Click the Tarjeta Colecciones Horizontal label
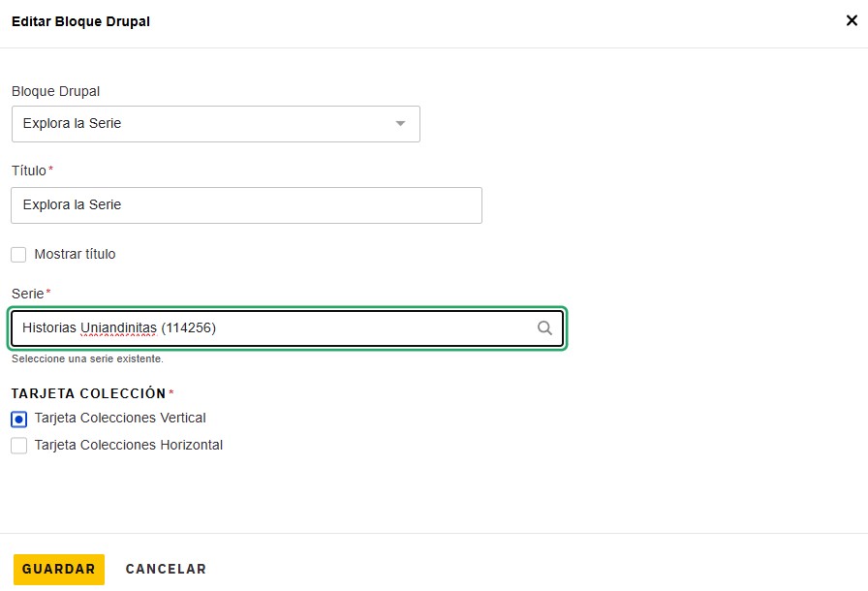This screenshot has height=591, width=868. (x=129, y=445)
